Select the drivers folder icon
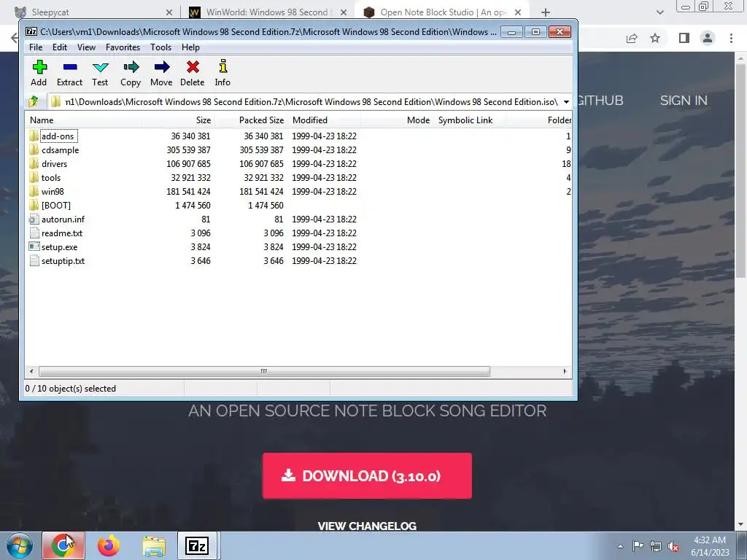This screenshot has height=560, width=747. click(34, 164)
